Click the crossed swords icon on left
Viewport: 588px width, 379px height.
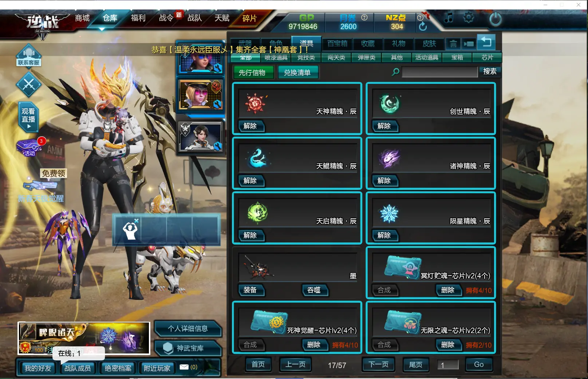[28, 85]
